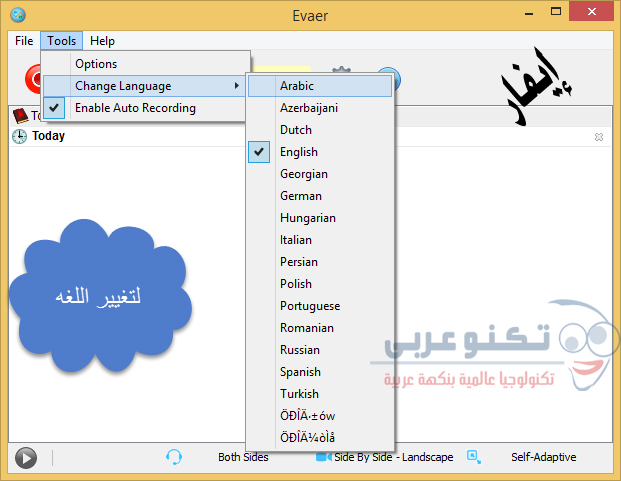Image resolution: width=621 pixels, height=481 pixels.
Task: Select Both Sides audio option
Action: tap(243, 457)
